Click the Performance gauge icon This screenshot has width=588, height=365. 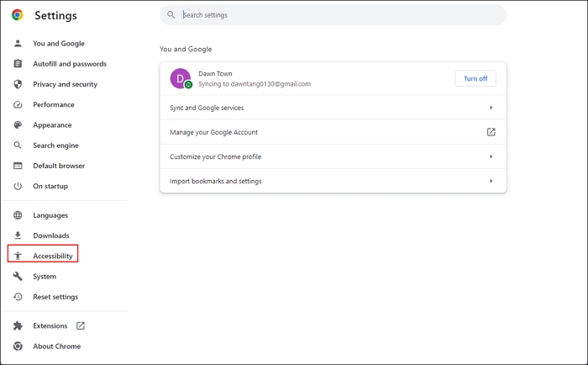[18, 105]
